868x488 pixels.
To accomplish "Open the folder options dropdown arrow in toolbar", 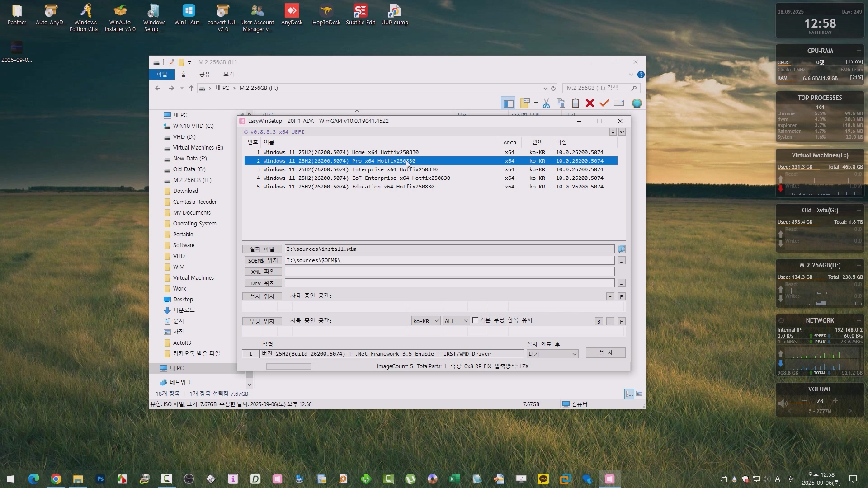I will 536,103.
